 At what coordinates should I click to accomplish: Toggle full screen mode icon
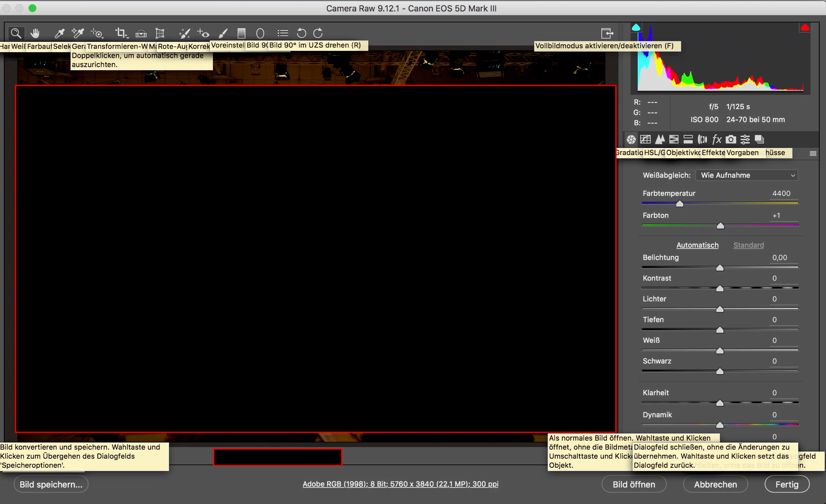607,33
